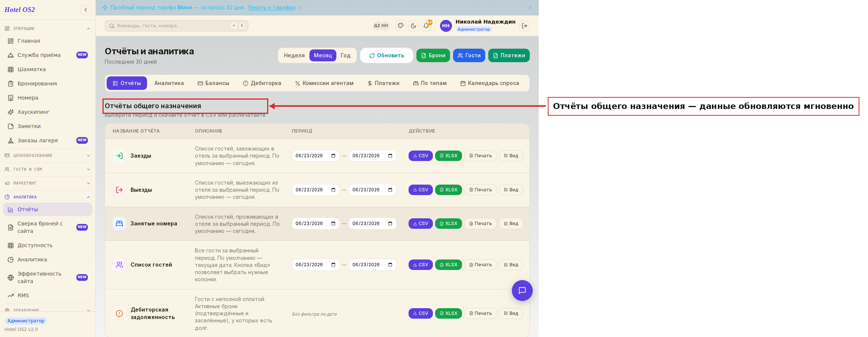
Task: Click the Хаускипинг sidebar icon
Action: pyautogui.click(x=11, y=112)
